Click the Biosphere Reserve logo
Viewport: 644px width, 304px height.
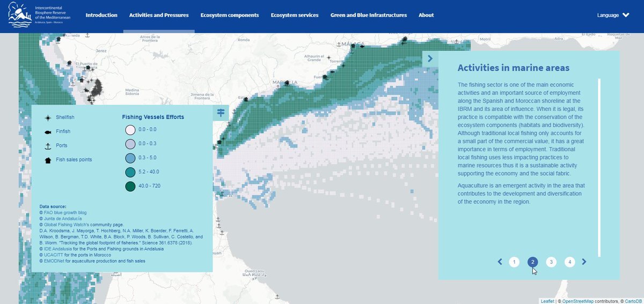point(38,16)
